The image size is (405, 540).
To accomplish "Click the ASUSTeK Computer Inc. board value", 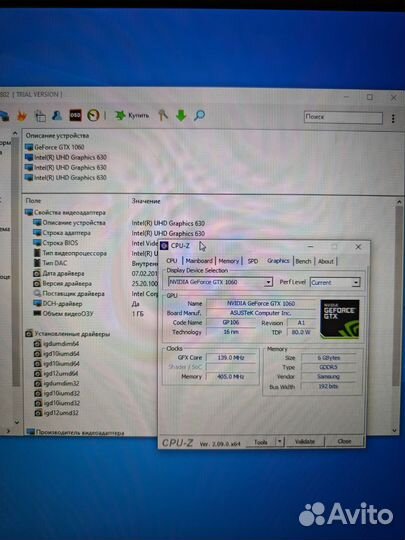I will click(x=261, y=313).
